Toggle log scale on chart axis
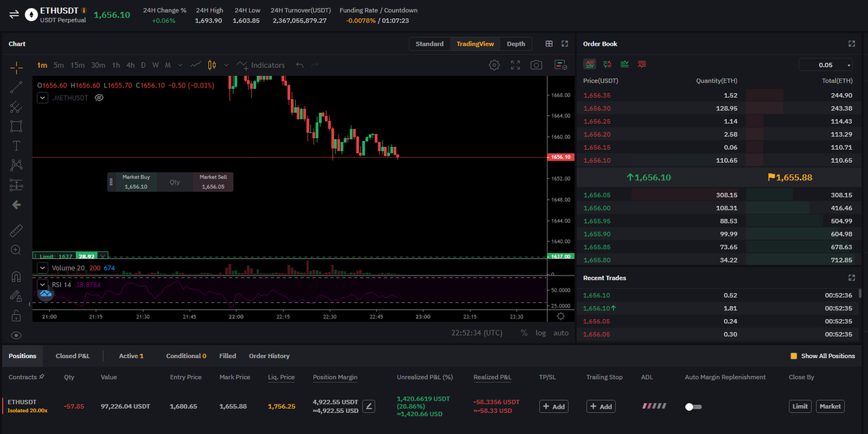Screen dimensions: 868x434 [x=541, y=333]
